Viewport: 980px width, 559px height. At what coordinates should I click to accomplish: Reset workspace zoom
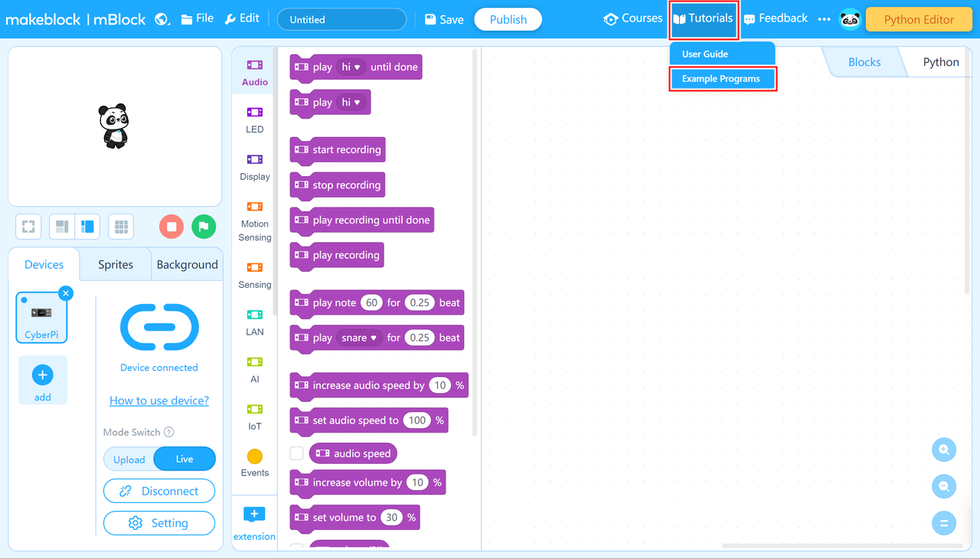944,523
